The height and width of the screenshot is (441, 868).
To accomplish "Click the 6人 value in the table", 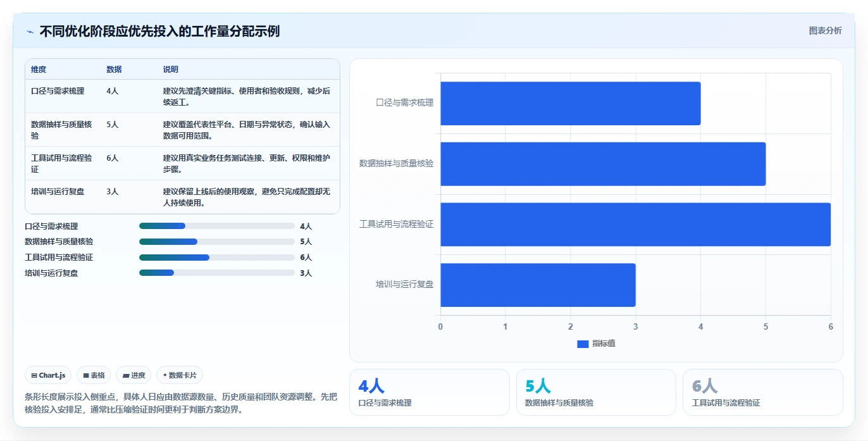I will click(113, 158).
